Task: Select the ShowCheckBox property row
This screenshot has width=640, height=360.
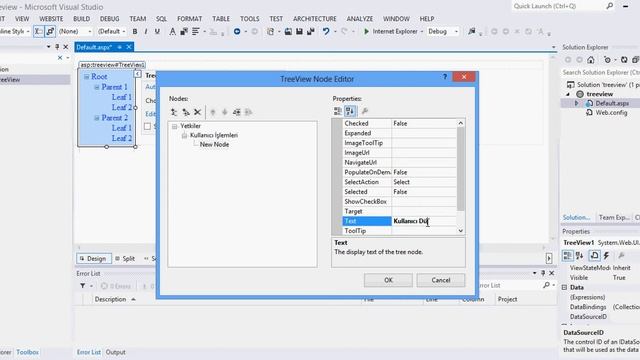Action: tap(399, 202)
